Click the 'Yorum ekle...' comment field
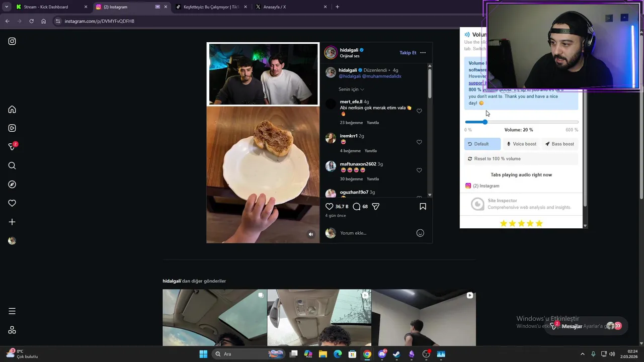Image resolution: width=644 pixels, height=362 pixels. coord(375,233)
